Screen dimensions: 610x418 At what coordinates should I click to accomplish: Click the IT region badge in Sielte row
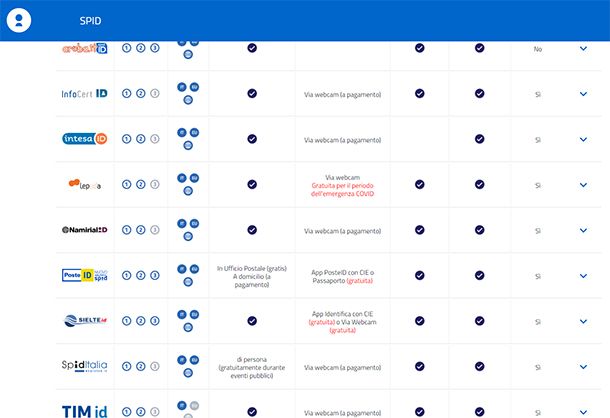point(182,314)
